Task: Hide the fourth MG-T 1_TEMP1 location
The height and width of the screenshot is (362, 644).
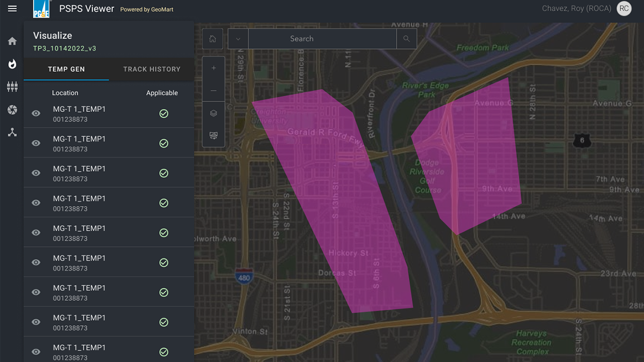Action: point(36,203)
